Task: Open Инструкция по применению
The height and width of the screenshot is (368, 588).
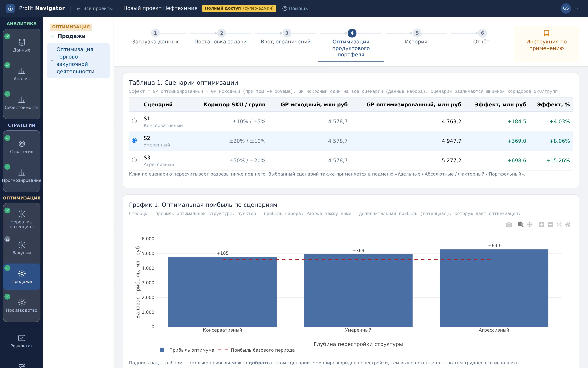Action: tap(546, 44)
